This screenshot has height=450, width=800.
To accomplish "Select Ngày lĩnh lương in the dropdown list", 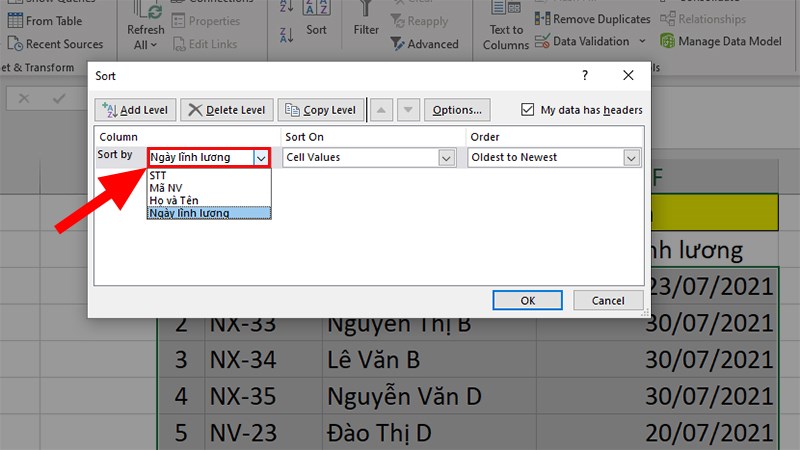I will [209, 213].
